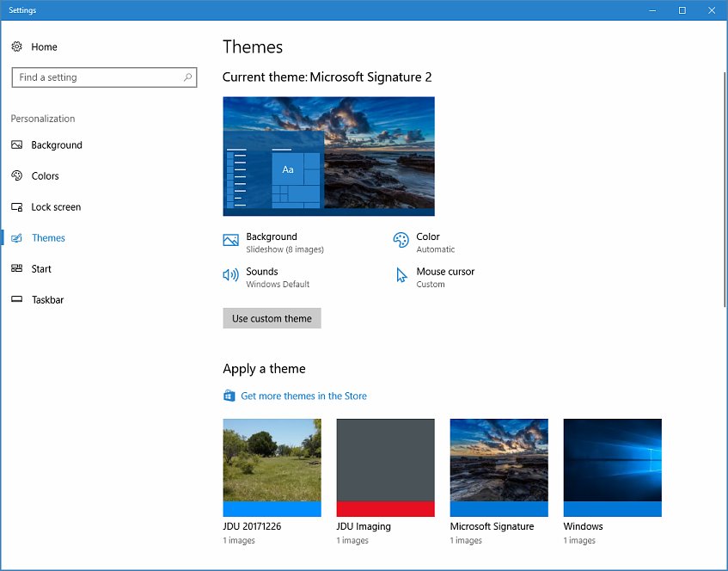Click the Home gear icon
The image size is (728, 571).
point(16,46)
